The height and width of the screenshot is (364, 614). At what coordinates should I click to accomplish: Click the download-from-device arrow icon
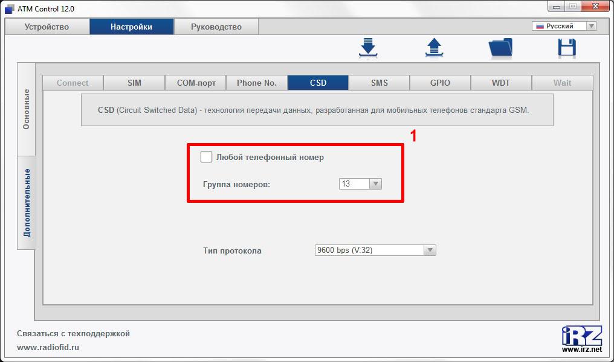368,48
